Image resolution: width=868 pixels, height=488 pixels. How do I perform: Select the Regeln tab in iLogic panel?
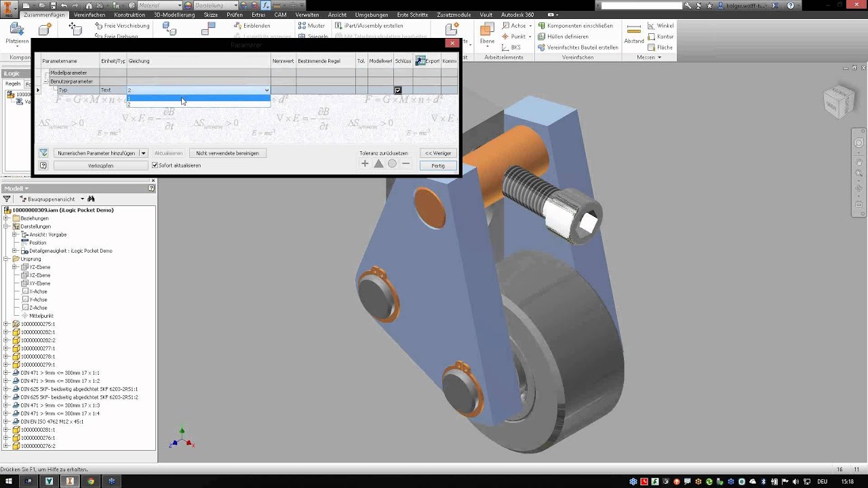13,84
